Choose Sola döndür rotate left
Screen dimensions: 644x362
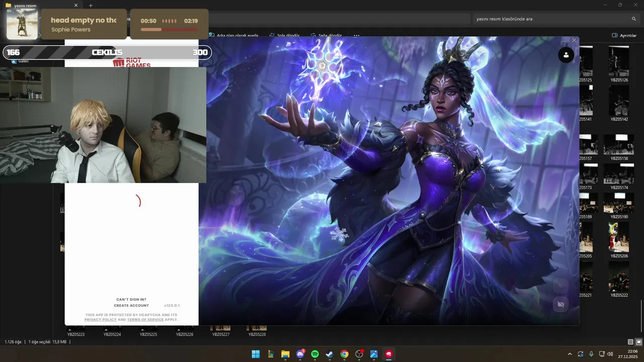(284, 36)
